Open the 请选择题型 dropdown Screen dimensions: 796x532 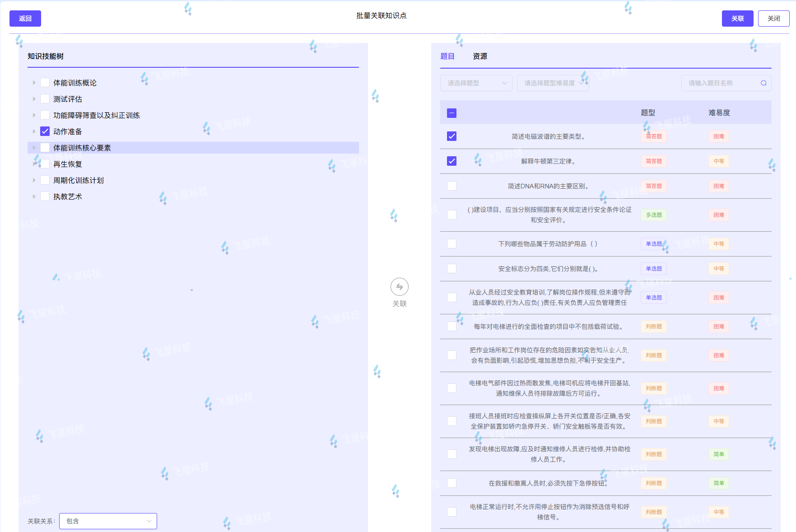coord(476,83)
